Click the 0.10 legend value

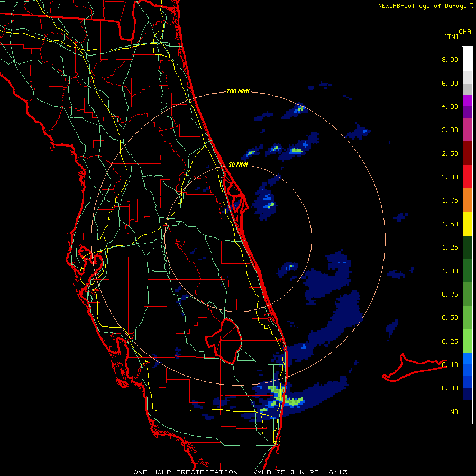tap(450, 365)
